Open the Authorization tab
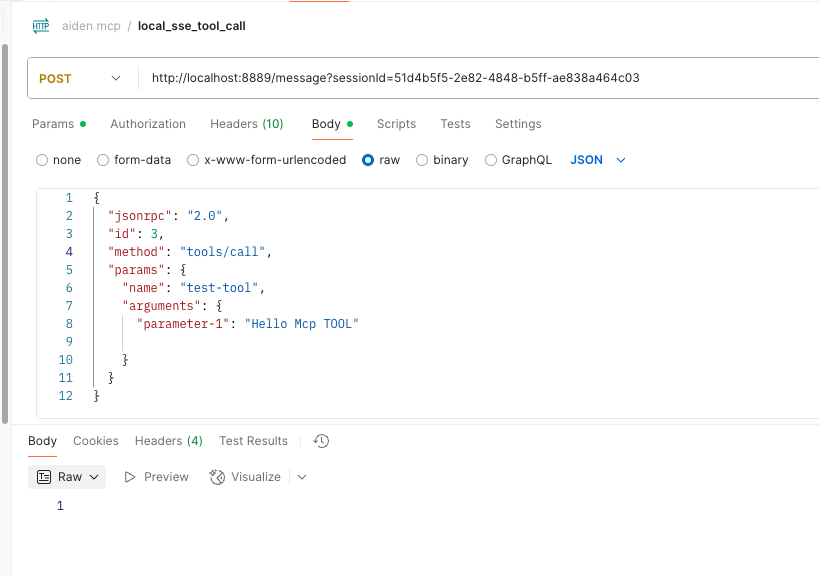The width and height of the screenshot is (819, 576). coord(148,124)
